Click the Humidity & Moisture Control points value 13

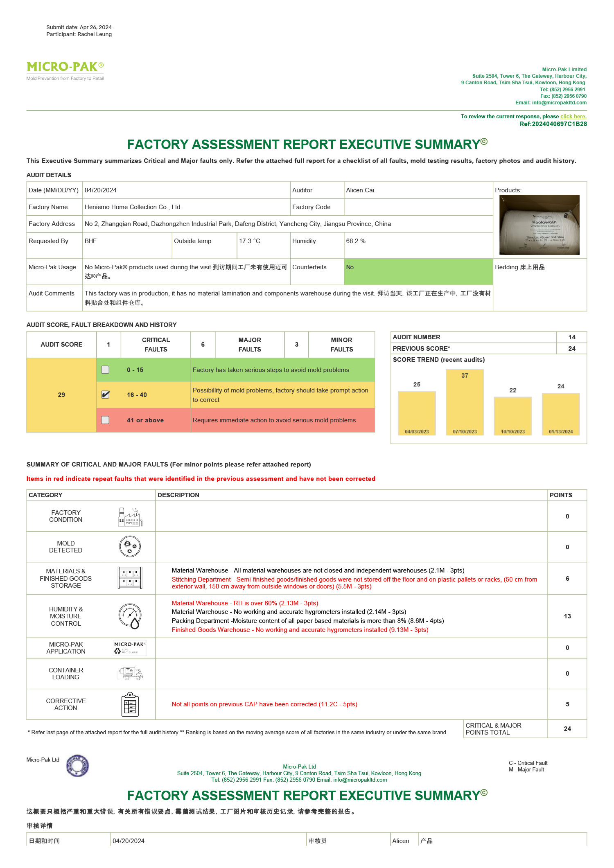tap(567, 616)
